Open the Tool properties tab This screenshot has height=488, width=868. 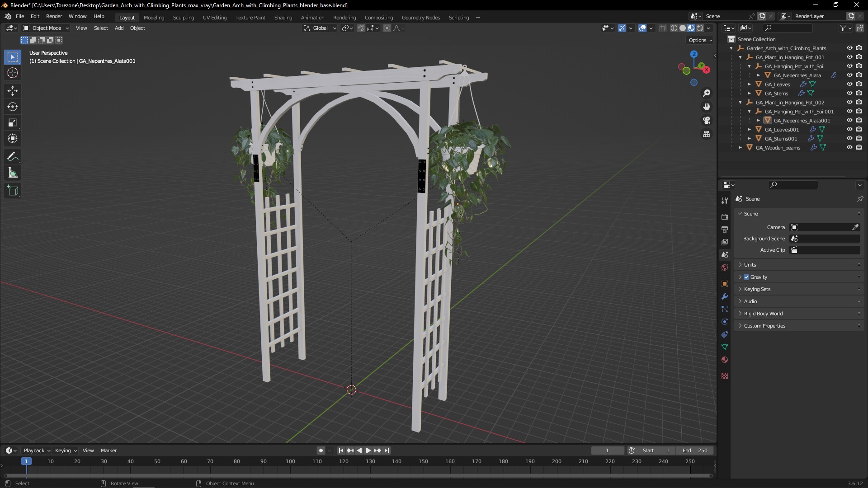coord(725,201)
